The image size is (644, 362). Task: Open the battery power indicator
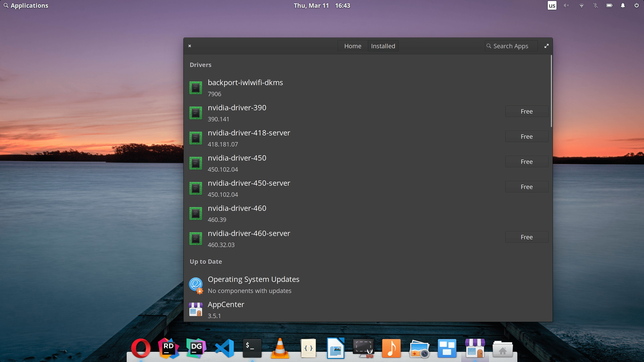point(609,6)
